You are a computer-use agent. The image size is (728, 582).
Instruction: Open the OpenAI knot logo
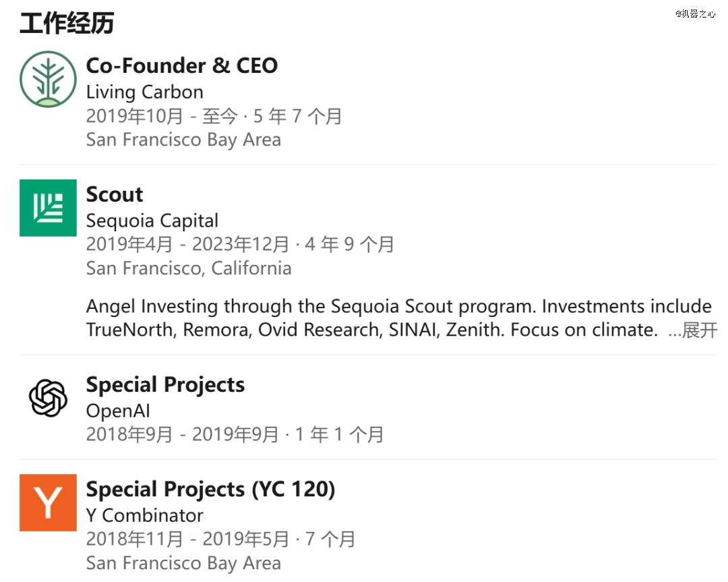tap(48, 398)
